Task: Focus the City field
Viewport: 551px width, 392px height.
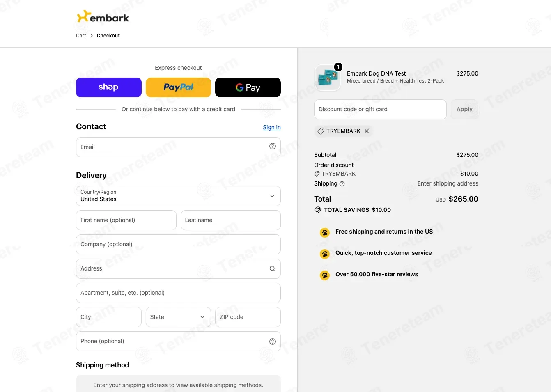Action: point(109,317)
